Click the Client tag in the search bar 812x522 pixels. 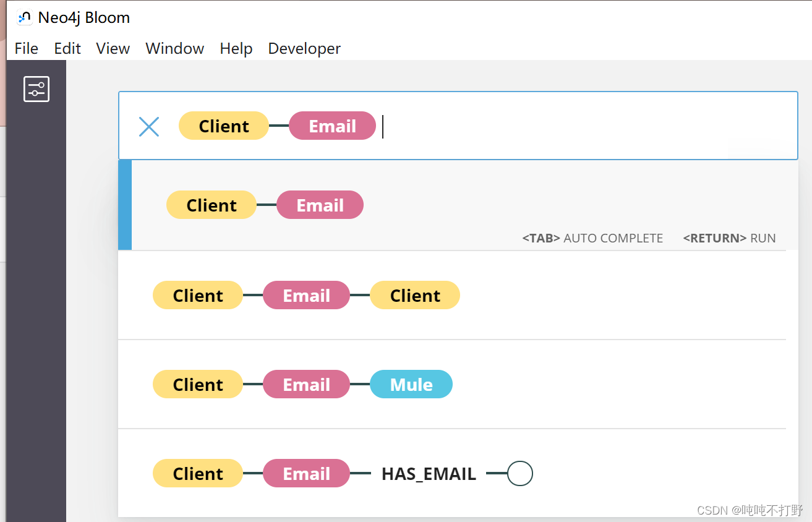coord(224,126)
